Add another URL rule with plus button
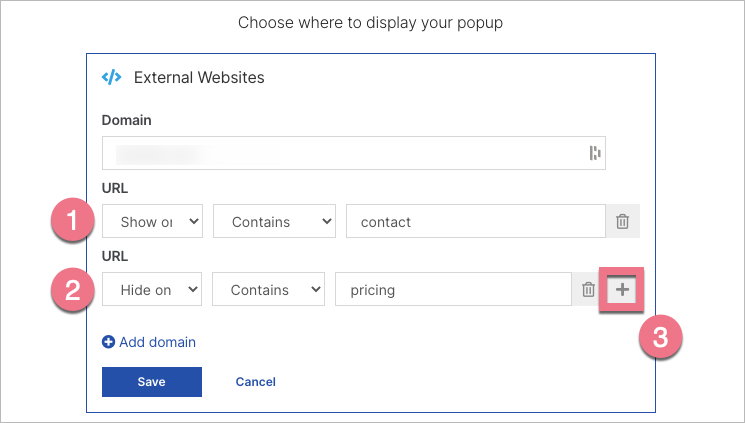The height and width of the screenshot is (423, 745). click(622, 290)
